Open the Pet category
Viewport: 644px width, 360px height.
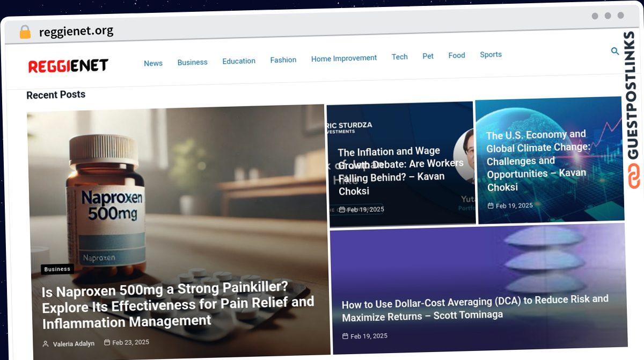point(428,56)
